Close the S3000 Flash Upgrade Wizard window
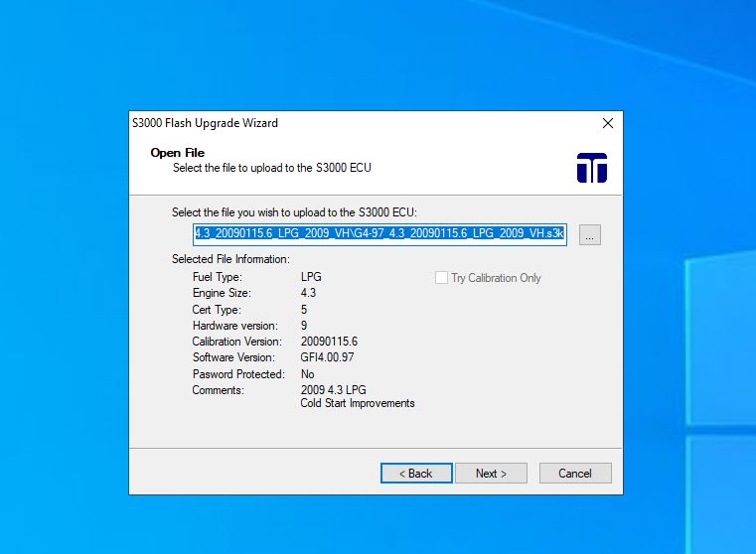756x554 pixels. tap(608, 123)
